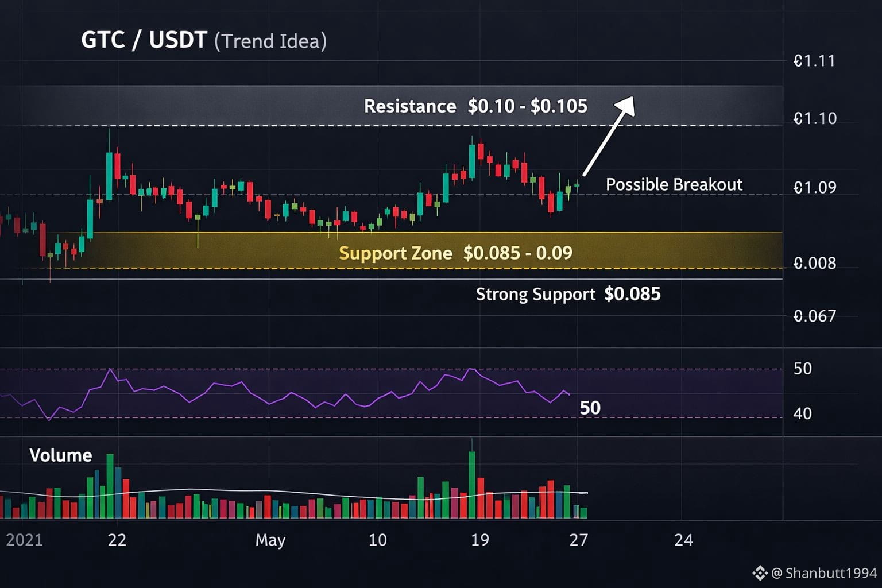Click the 22 date axis label
Screen dimensions: 882x588
117,540
